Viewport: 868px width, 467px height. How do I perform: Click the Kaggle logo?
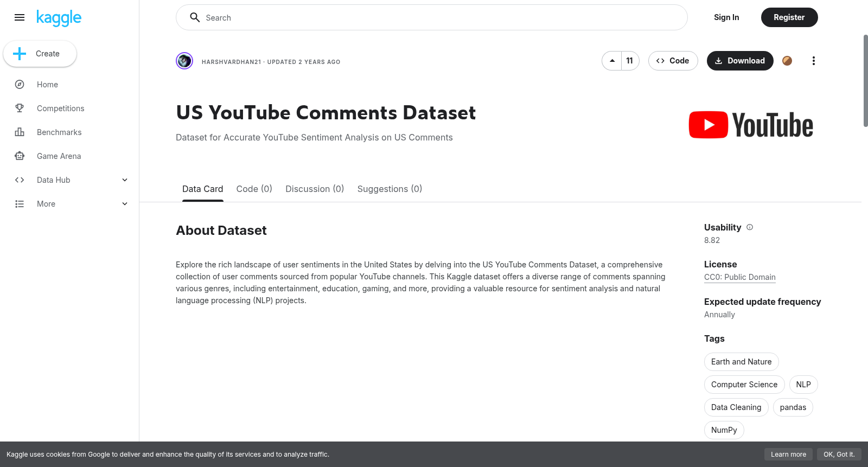pos(59,18)
